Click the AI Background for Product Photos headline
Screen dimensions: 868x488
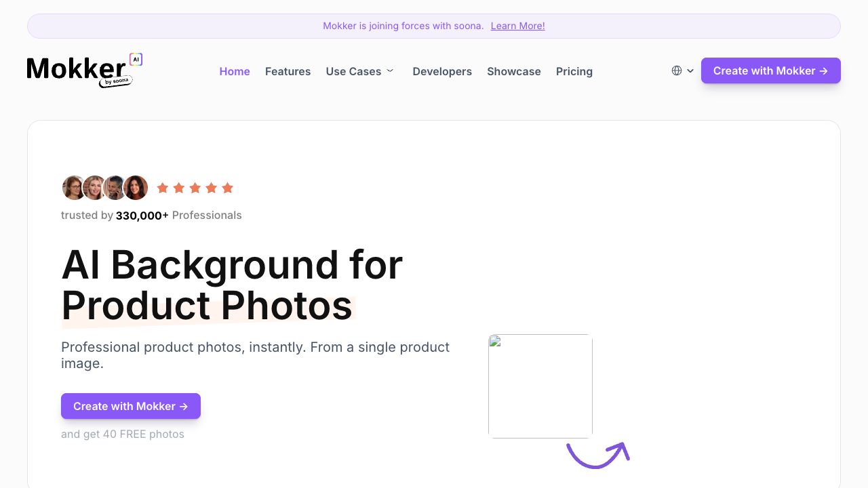(x=232, y=285)
